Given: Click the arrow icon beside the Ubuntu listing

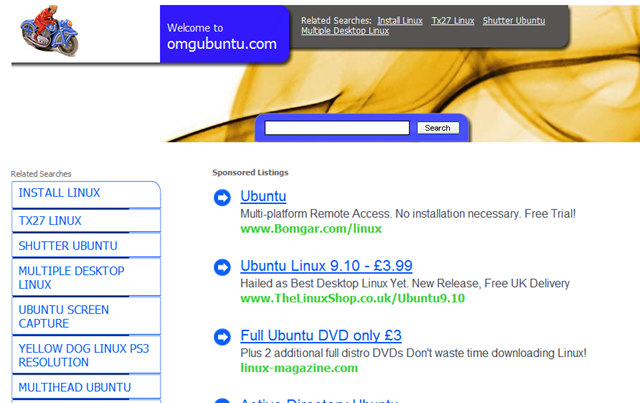Looking at the screenshot, I should [222, 198].
